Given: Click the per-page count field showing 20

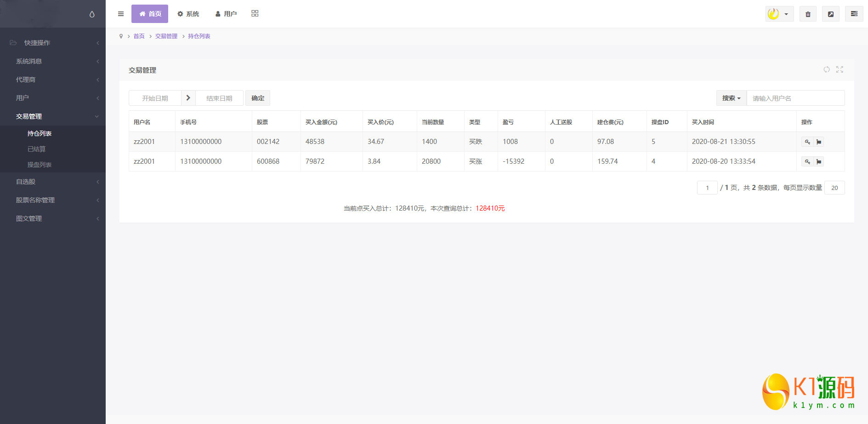Looking at the screenshot, I should point(834,188).
